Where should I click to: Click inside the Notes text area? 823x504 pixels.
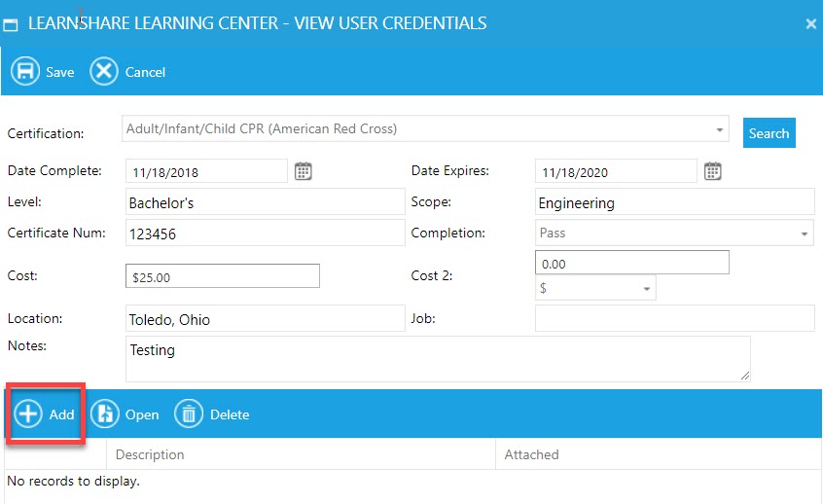coord(438,359)
